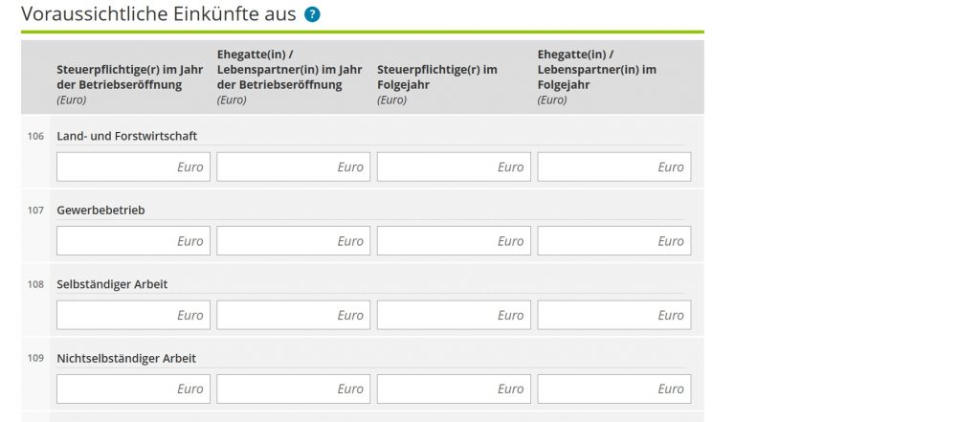Screen dimensions: 980x422
Task: Click Land- und Forstwirtschaft field for spouse's Folgejahr
Action: (x=613, y=167)
